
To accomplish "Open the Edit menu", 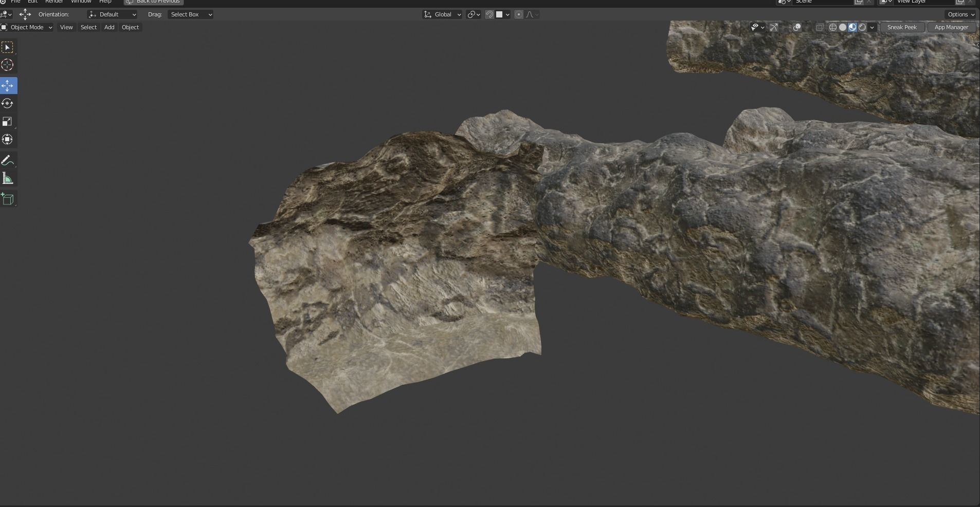I will pos(32,2).
